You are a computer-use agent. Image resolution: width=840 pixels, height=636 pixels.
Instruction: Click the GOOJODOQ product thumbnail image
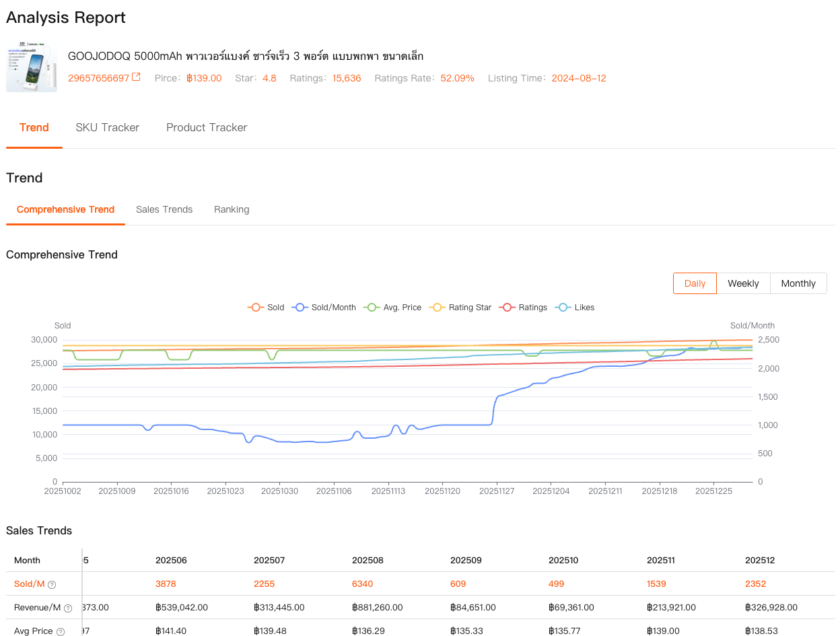tap(32, 69)
